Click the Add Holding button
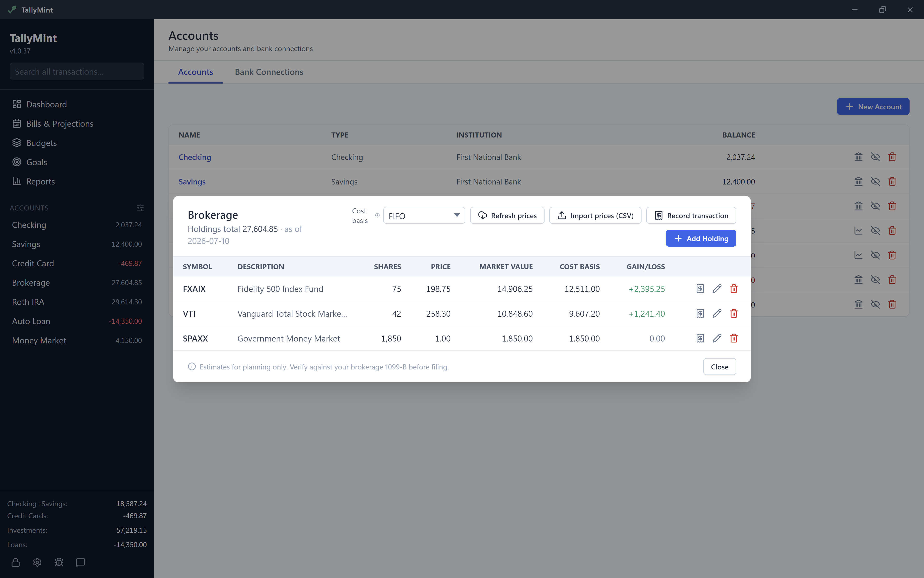924x578 pixels. pyautogui.click(x=701, y=238)
